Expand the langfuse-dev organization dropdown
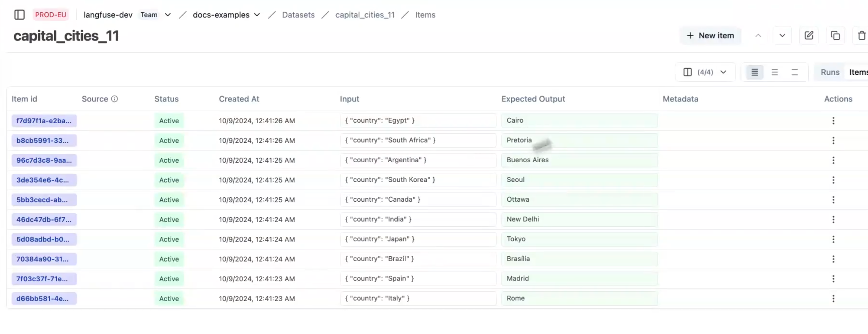Viewport: 868px width, 334px height. tap(168, 15)
